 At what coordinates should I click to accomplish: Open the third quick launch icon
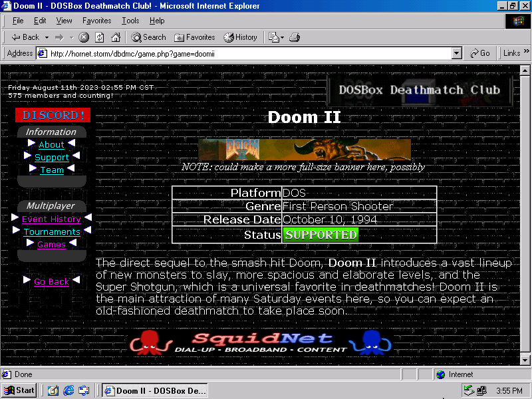[84, 390]
